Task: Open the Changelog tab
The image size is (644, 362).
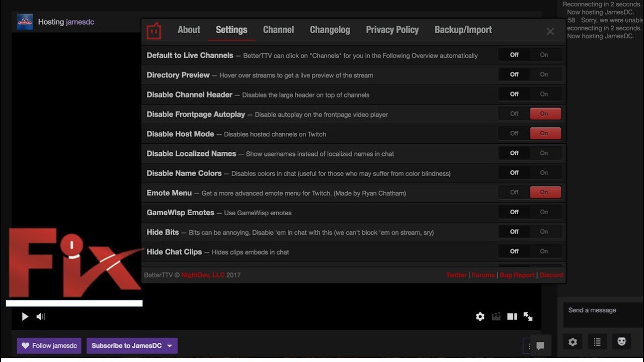Action: coord(330,30)
